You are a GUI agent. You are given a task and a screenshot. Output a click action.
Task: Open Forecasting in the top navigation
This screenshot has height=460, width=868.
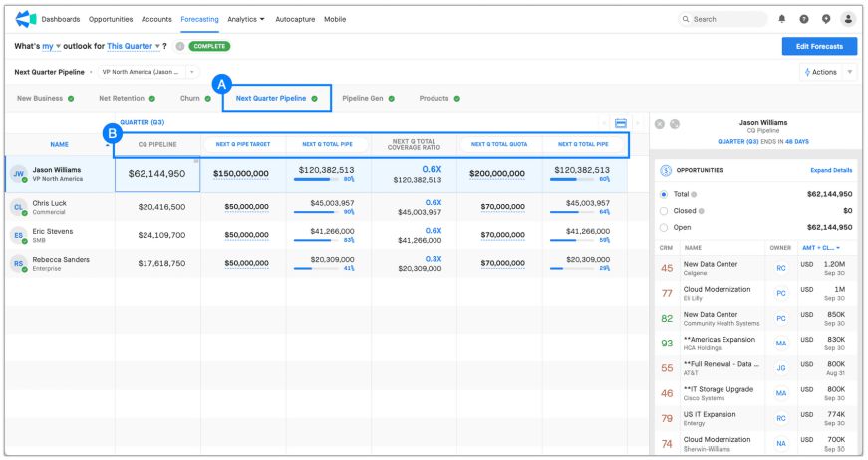click(199, 19)
